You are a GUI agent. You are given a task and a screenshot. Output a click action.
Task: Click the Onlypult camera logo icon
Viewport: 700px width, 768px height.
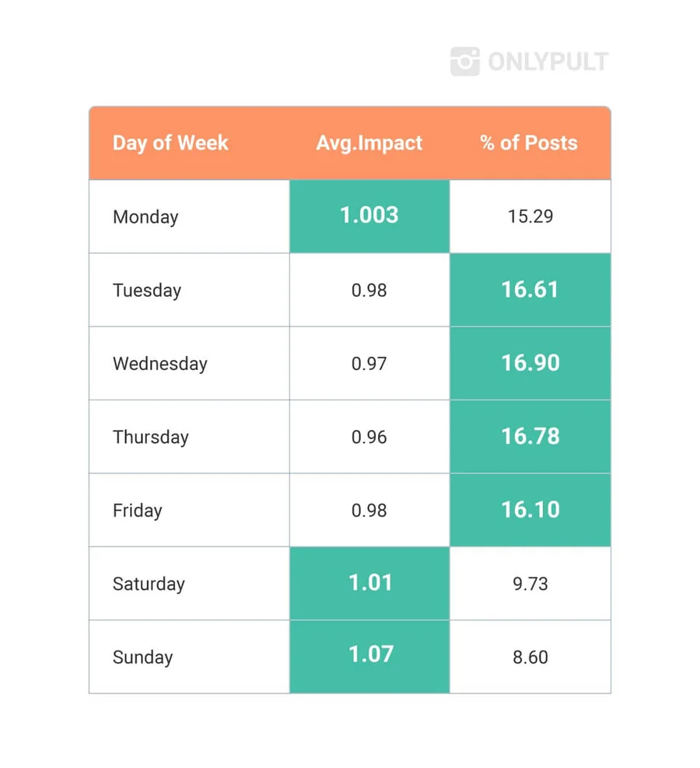pos(464,62)
